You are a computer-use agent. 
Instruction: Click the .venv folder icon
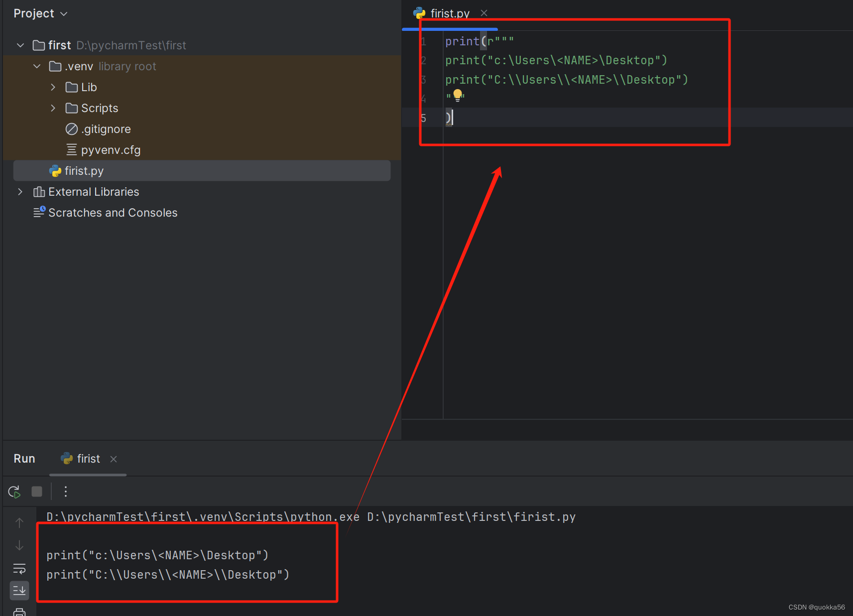point(55,66)
